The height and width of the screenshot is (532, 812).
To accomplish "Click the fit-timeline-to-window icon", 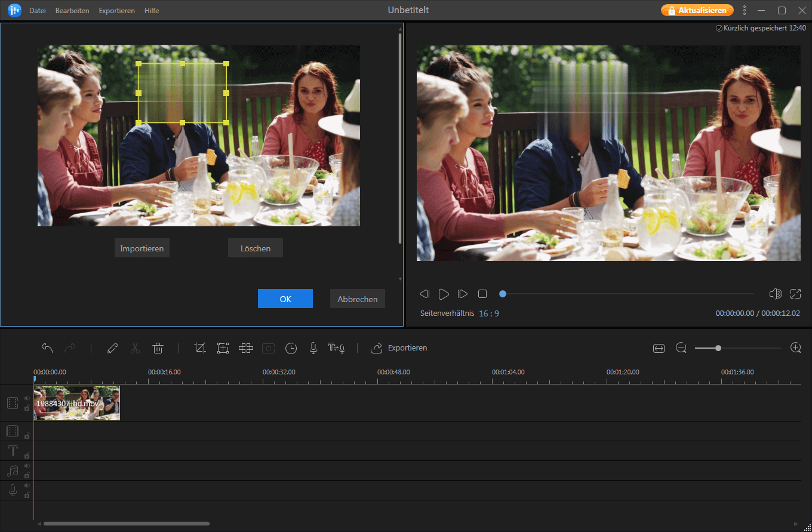I will (x=659, y=348).
